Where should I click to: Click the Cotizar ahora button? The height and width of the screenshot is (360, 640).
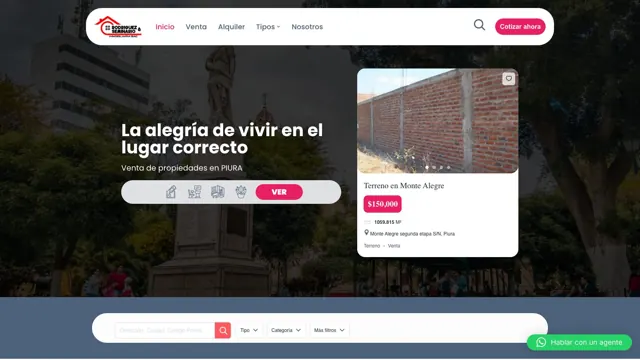(520, 27)
